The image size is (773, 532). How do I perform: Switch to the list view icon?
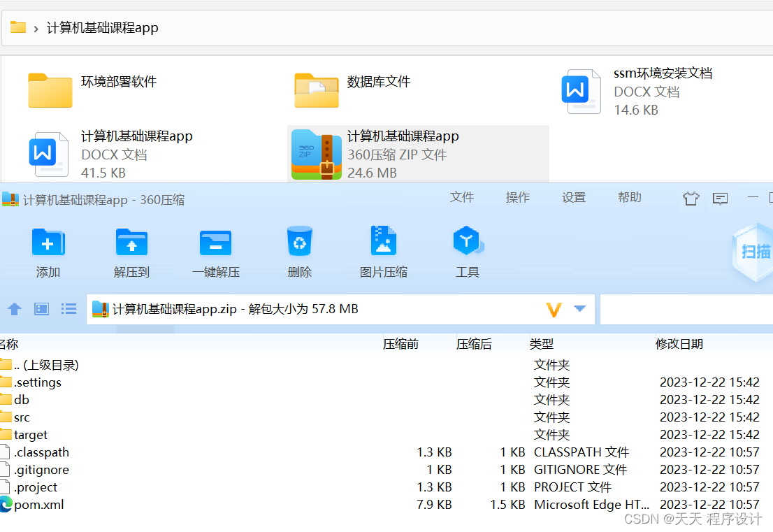(x=68, y=309)
